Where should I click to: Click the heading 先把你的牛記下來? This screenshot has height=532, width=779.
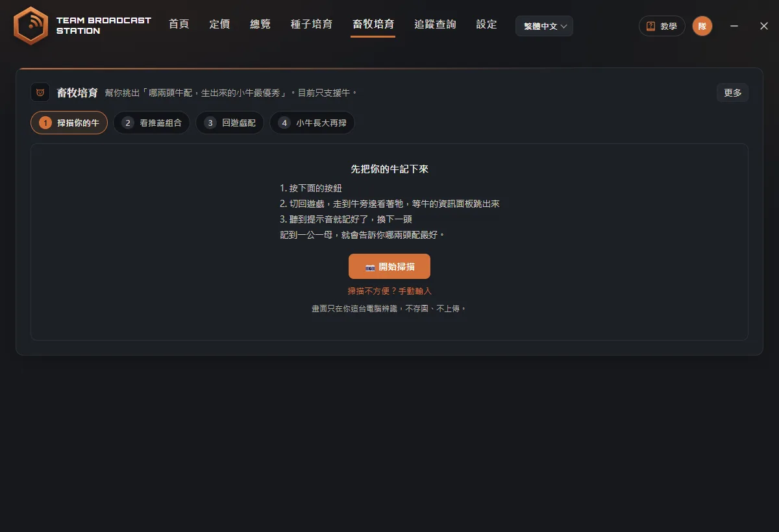(x=389, y=169)
